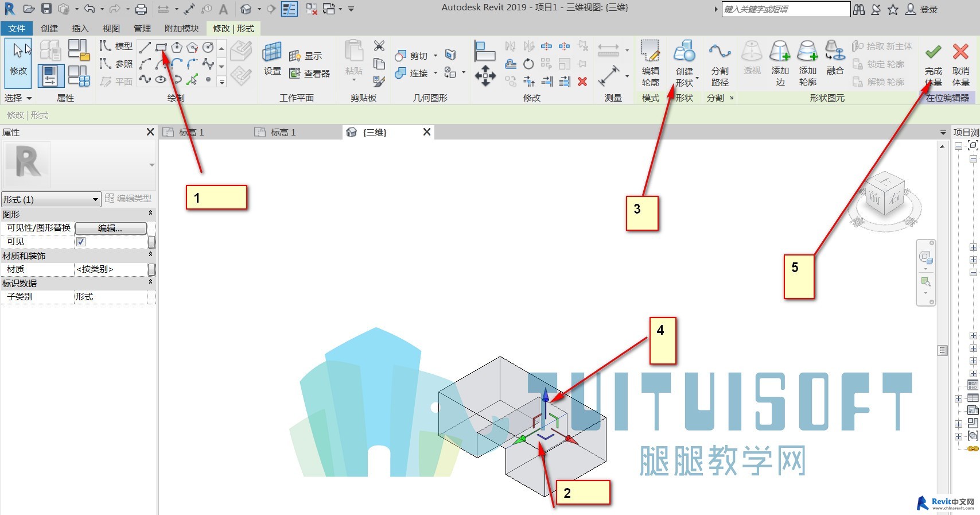
Task: Open the Create Form (创建形状) dropdown arrow
Action: pyautogui.click(x=697, y=79)
